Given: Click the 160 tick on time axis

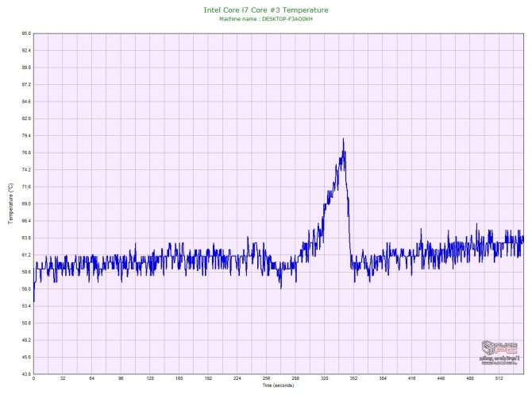Looking at the screenshot, I should [x=179, y=378].
